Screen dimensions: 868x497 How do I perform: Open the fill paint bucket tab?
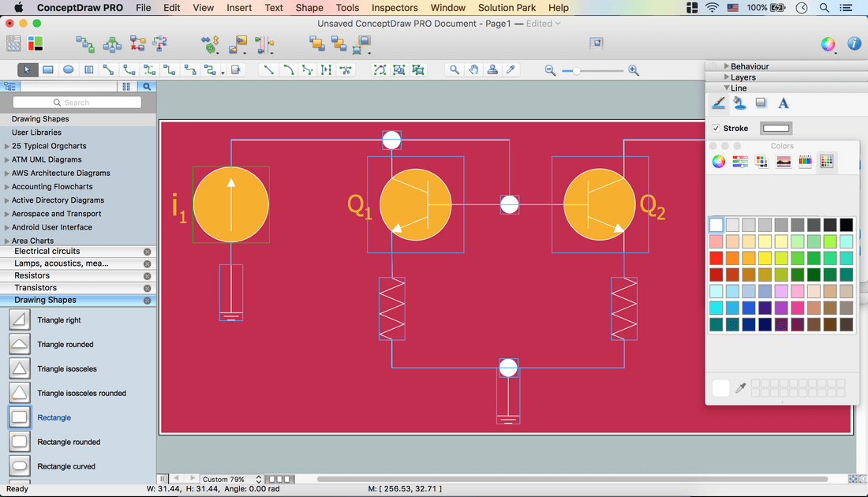(739, 103)
